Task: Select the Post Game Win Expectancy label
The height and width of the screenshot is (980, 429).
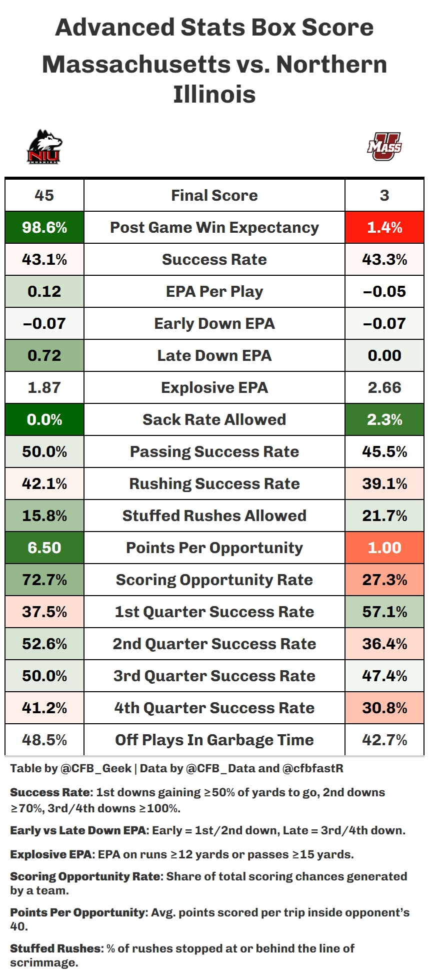Action: (214, 228)
